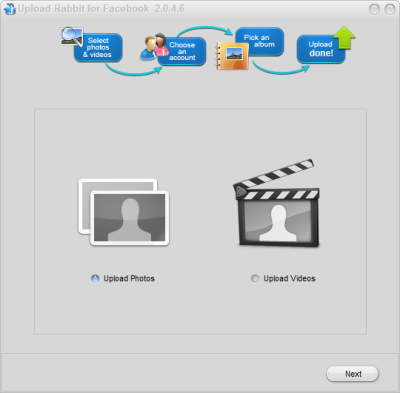Minimize the Upload Rabbit window

(x=374, y=9)
